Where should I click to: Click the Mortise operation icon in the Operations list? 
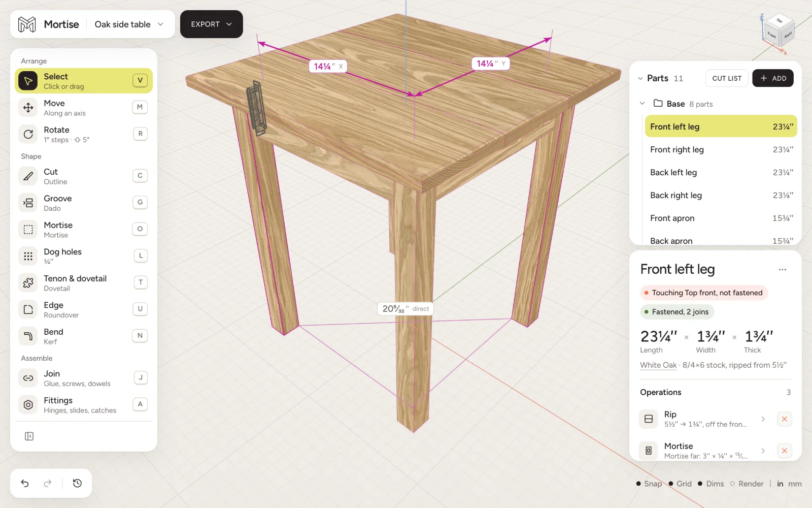coord(649,451)
